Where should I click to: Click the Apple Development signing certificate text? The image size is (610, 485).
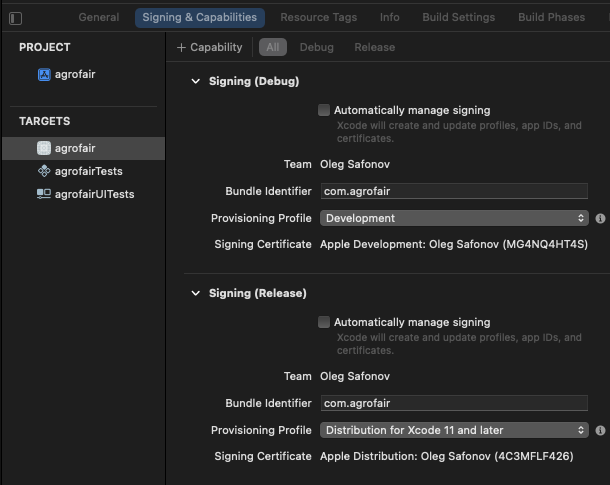click(x=454, y=244)
